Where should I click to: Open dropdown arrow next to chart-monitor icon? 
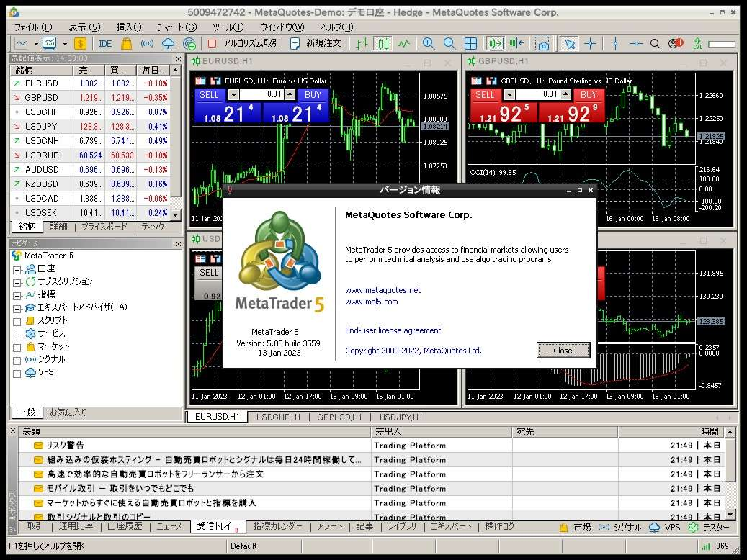click(x=65, y=44)
